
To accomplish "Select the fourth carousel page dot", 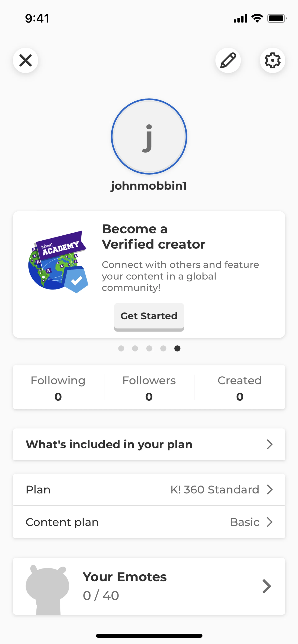I will click(163, 349).
